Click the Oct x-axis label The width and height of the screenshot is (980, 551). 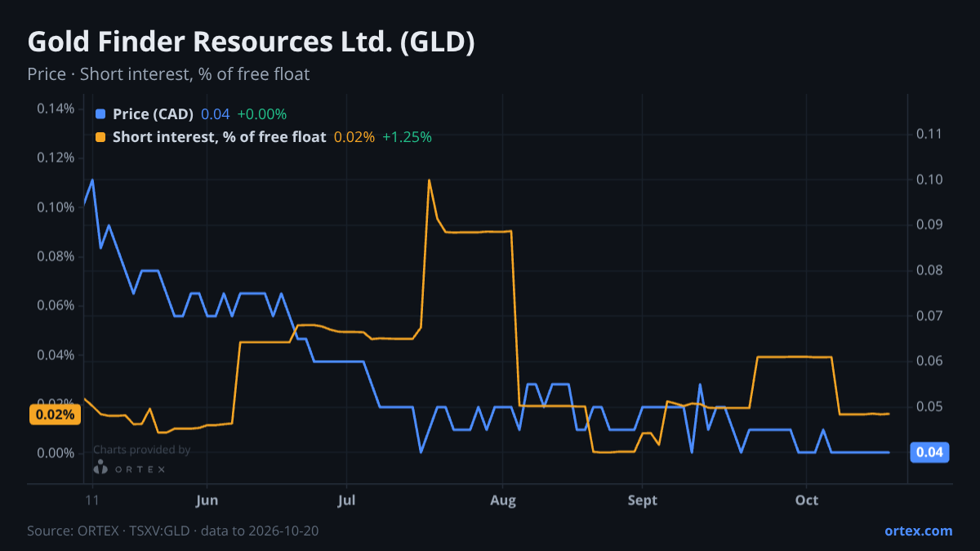tap(807, 500)
